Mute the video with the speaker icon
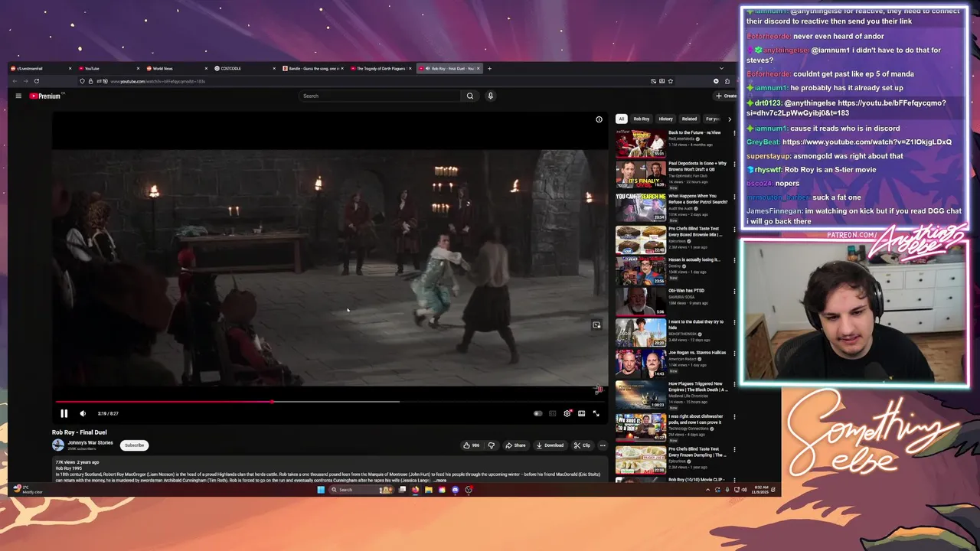 point(83,413)
